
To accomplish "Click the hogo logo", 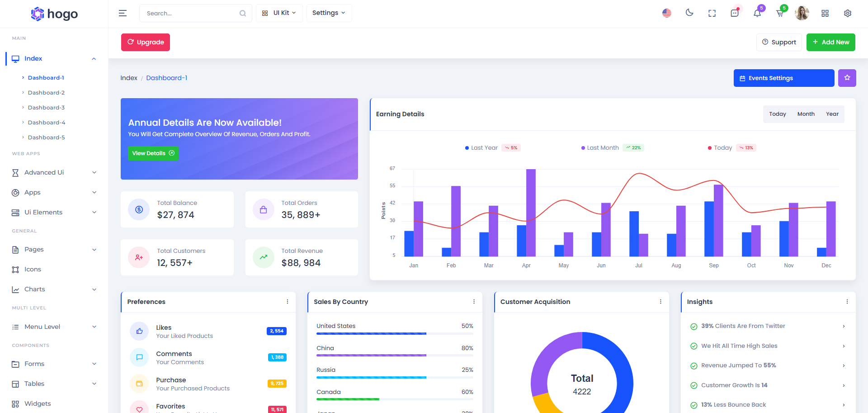I will (54, 14).
